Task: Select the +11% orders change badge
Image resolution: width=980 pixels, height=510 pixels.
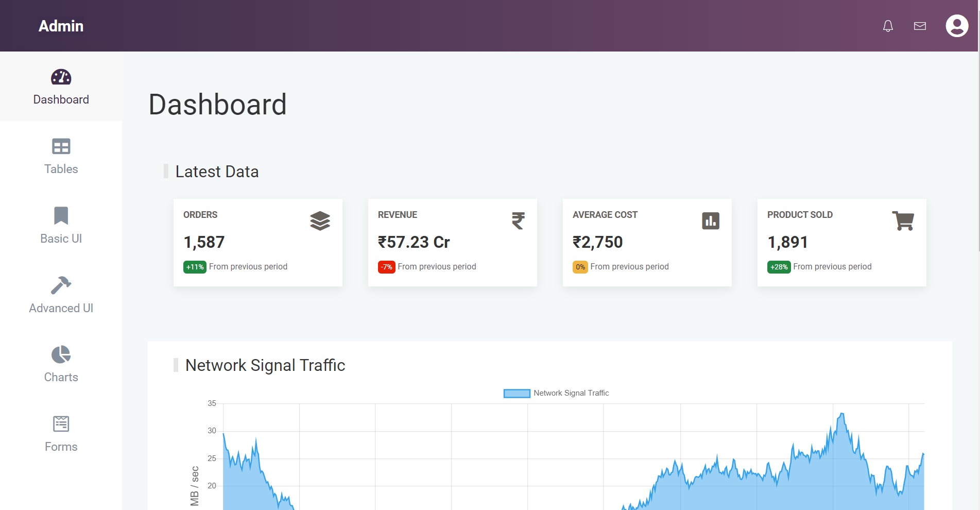Action: pos(195,267)
